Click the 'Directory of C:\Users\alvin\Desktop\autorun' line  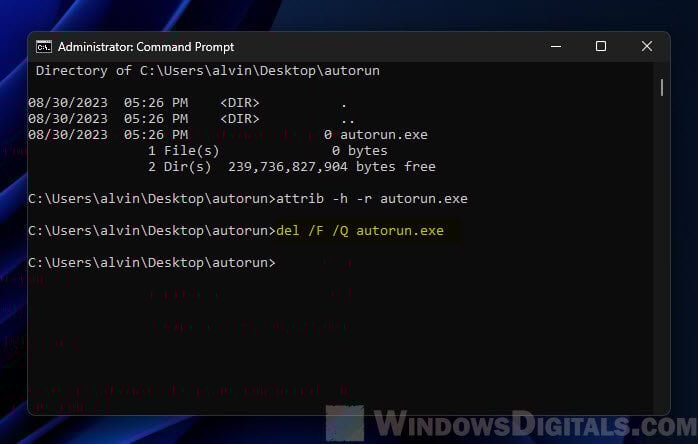click(207, 71)
